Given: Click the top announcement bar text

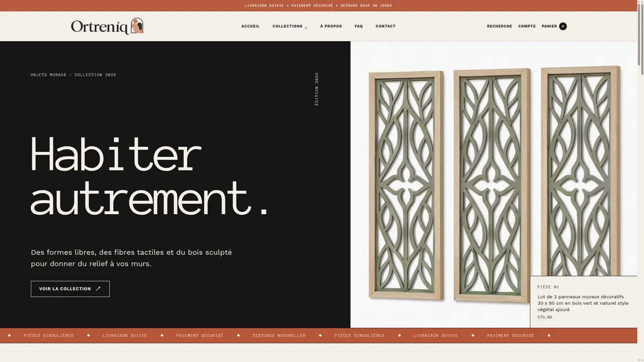Looking at the screenshot, I should click(x=318, y=6).
